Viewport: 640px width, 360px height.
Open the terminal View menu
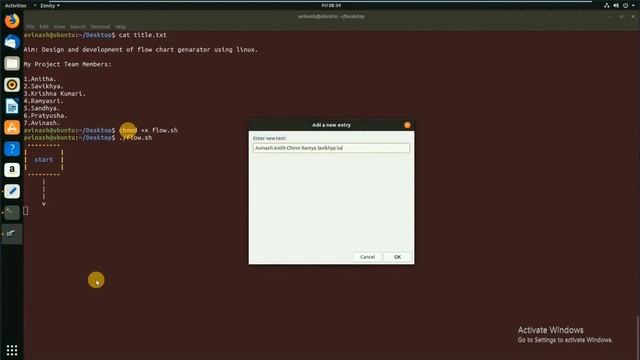click(60, 27)
